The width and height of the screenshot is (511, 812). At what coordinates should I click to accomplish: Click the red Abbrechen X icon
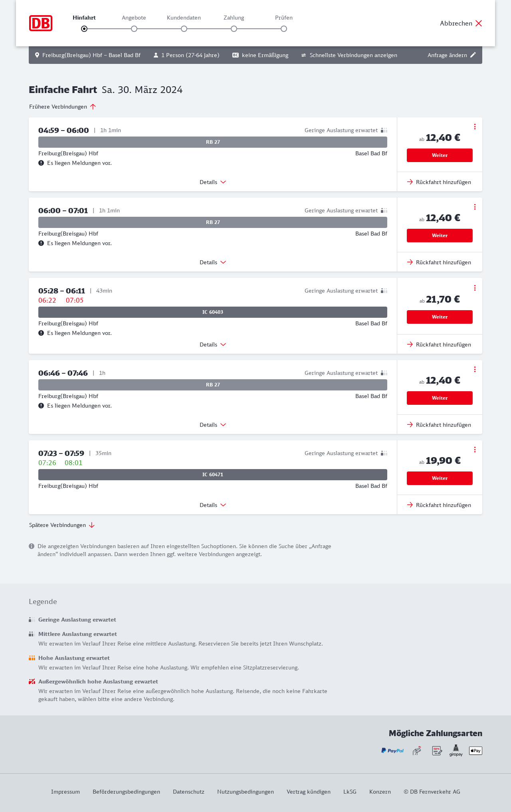479,23
